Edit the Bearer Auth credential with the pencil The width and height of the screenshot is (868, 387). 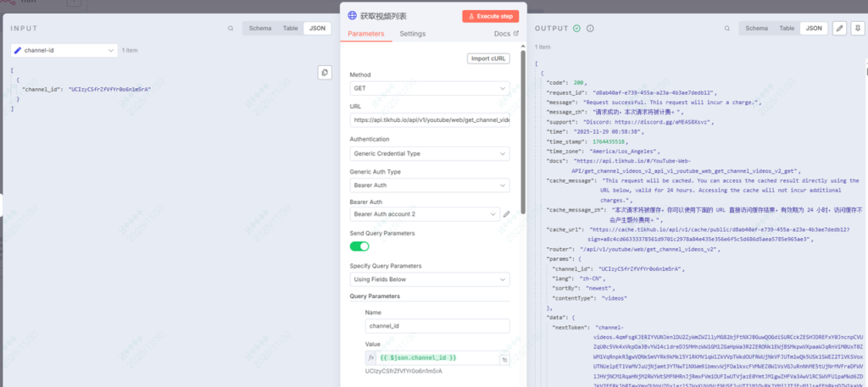click(506, 214)
